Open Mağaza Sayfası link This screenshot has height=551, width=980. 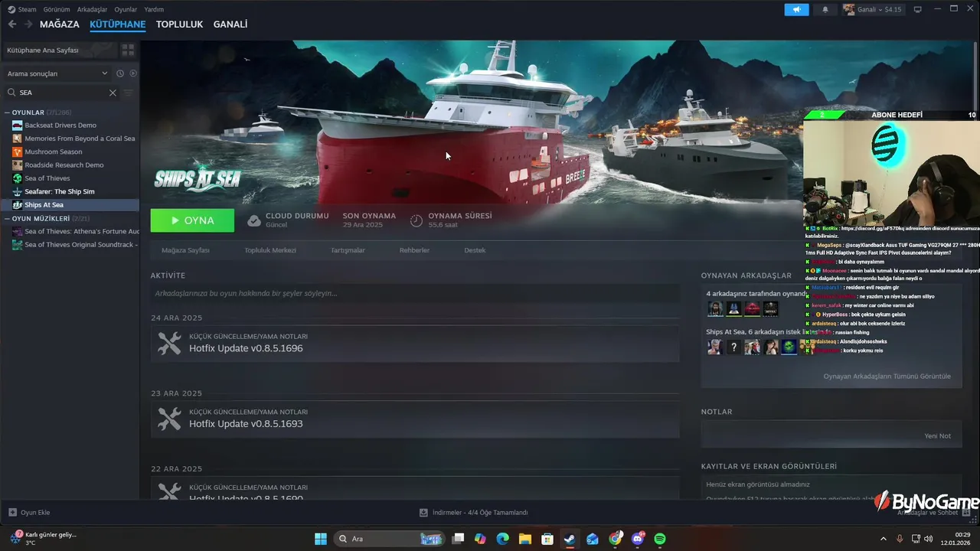(185, 250)
